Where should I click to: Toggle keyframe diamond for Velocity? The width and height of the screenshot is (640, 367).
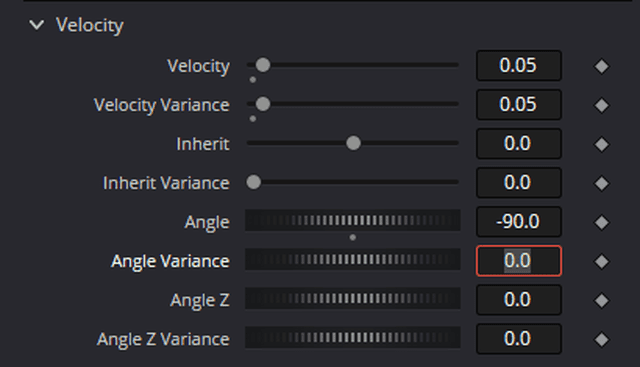601,66
